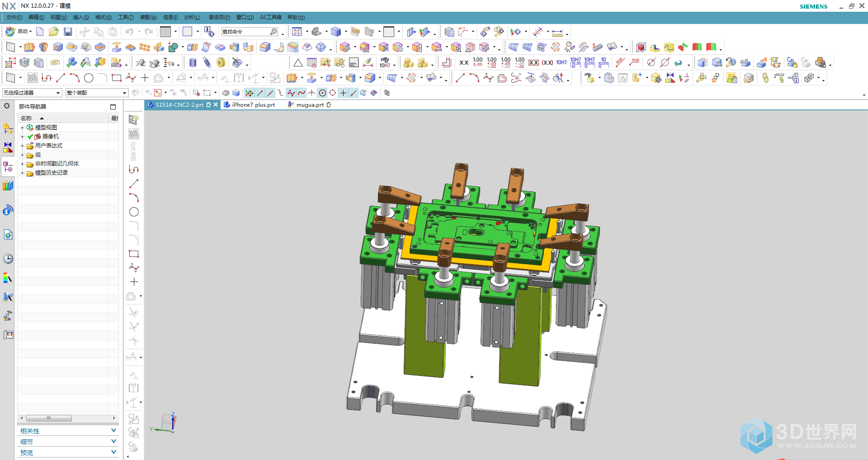Expand the 用户表达式 tree node
The height and width of the screenshot is (460, 868).
(22, 146)
